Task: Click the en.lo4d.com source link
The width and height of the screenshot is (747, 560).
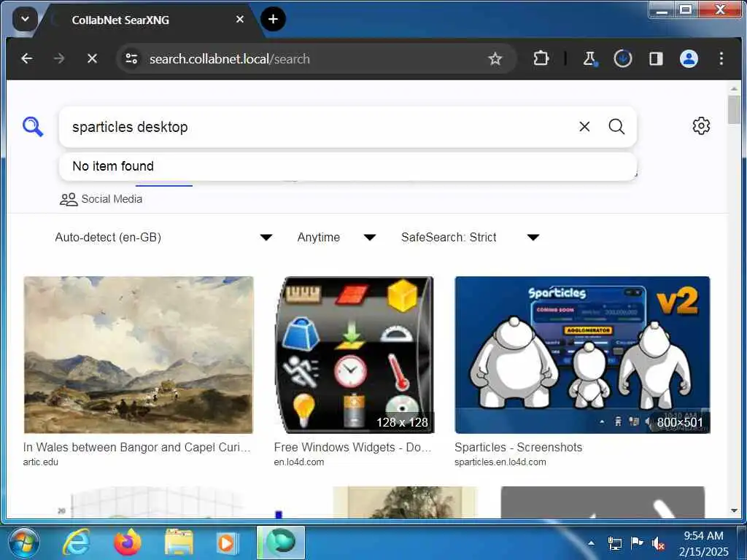Action: [x=298, y=462]
